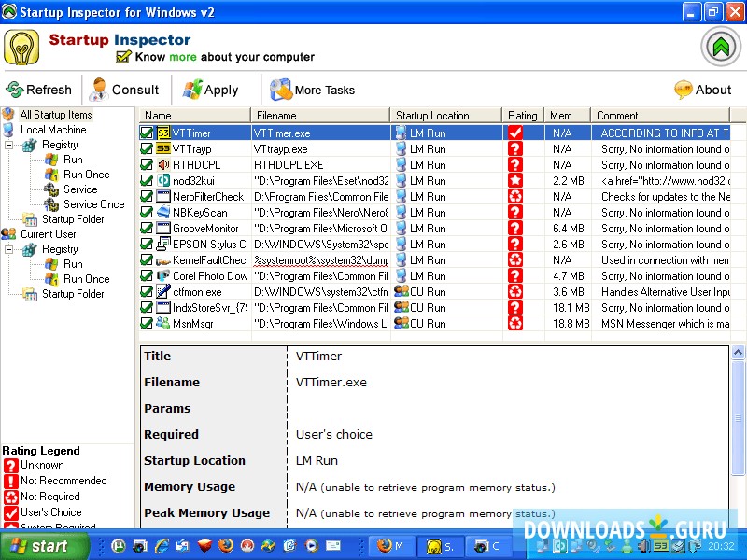Screen dimensions: 747x560
Task: Click detail pane scroll up arrow
Action: [x=738, y=353]
